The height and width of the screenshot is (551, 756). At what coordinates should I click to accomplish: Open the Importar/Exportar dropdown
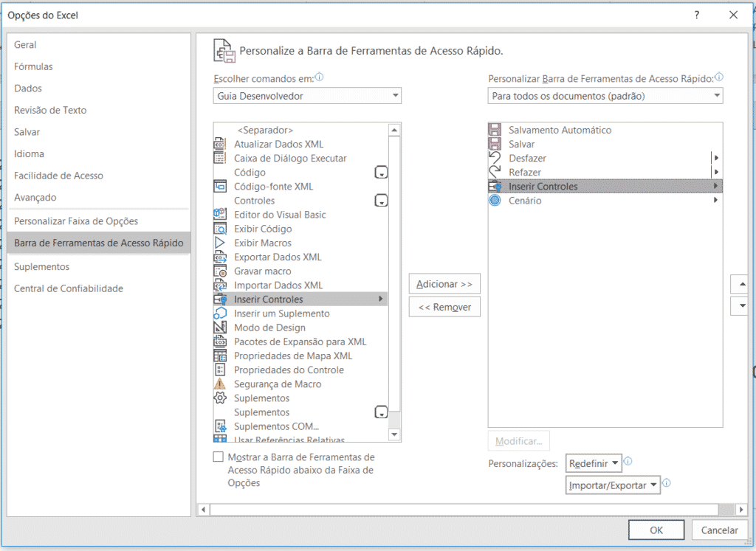coord(611,485)
